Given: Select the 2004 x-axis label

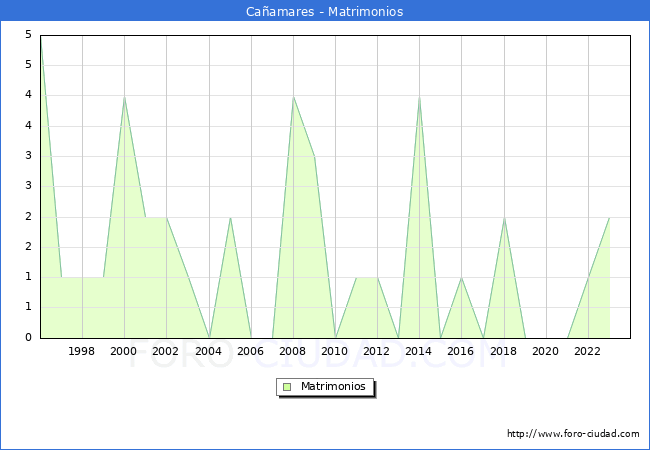Looking at the screenshot, I should (x=208, y=351).
